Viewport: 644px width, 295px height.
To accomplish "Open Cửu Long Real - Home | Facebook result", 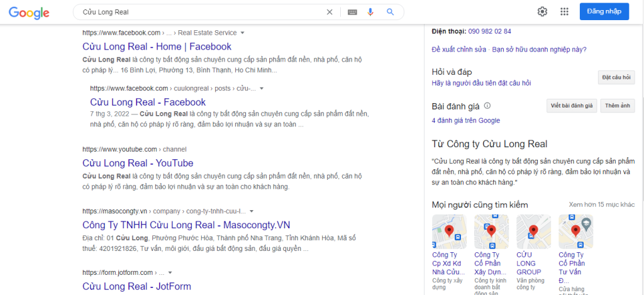I will click(x=157, y=46).
